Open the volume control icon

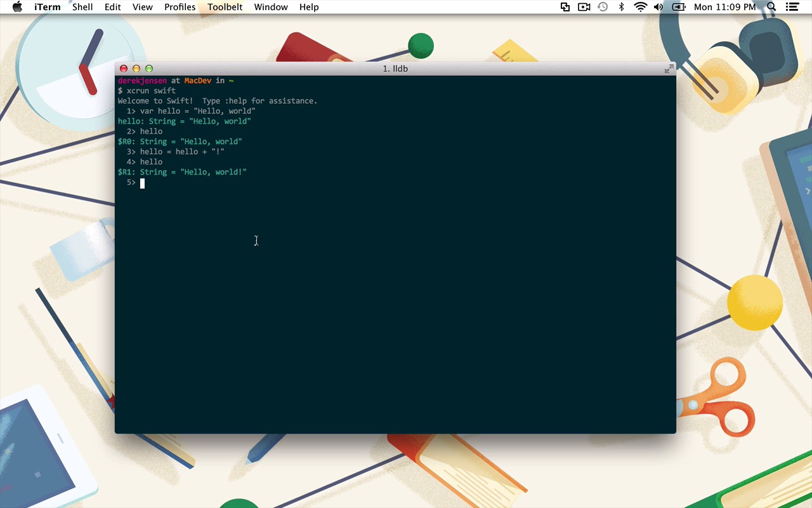pyautogui.click(x=658, y=7)
